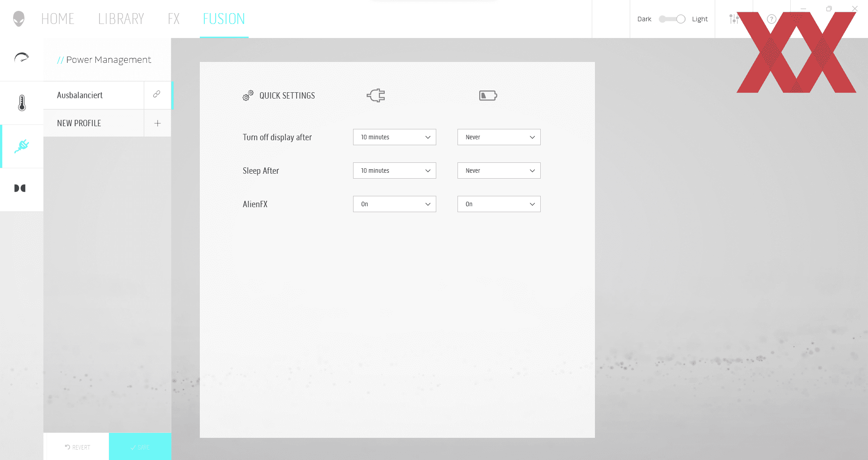Viewport: 868px width, 460px height.
Task: Open the thermal thermometer sidebar icon
Action: (x=22, y=103)
